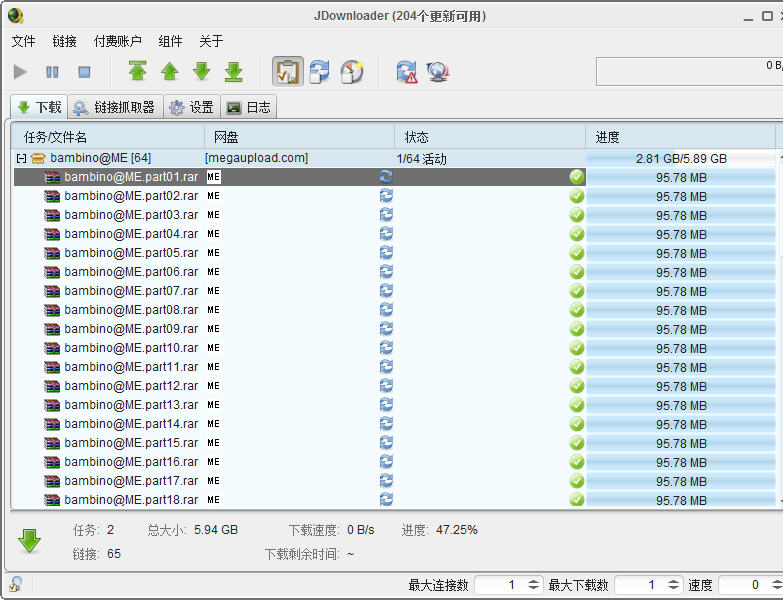783x600 pixels.
Task: Click the green checkmark on part17.rar row
Action: pyautogui.click(x=577, y=480)
